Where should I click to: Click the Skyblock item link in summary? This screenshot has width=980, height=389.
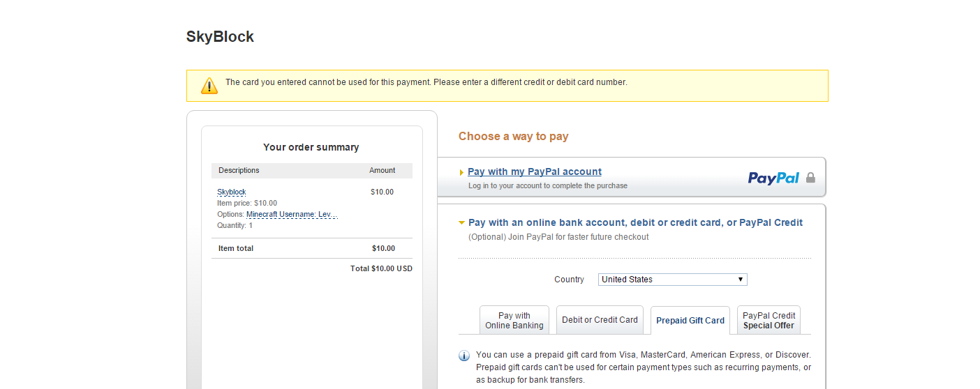[x=232, y=192]
